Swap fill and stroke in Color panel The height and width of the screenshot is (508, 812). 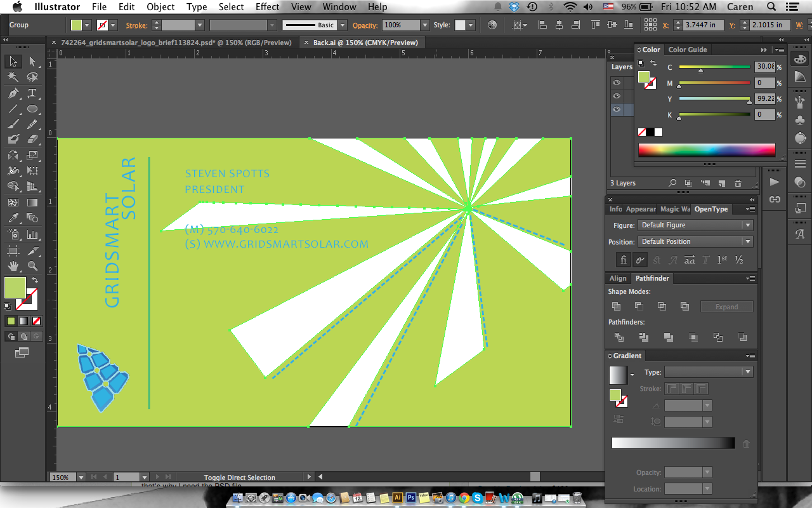pos(653,63)
